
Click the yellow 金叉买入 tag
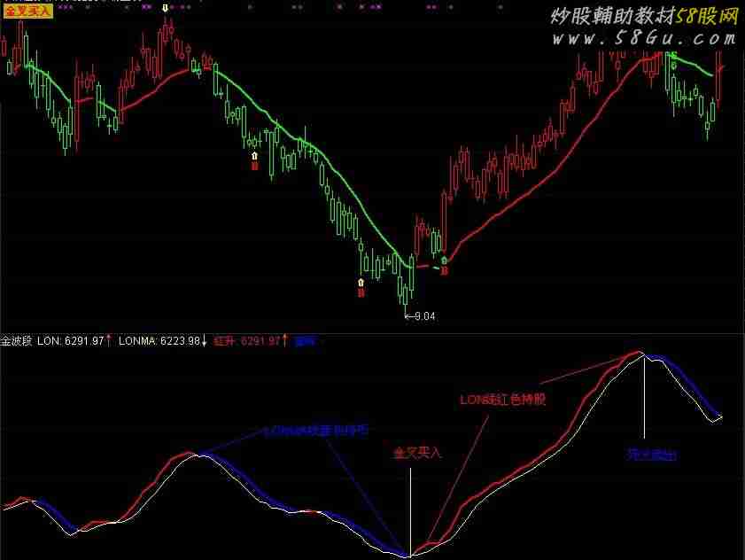[28, 12]
